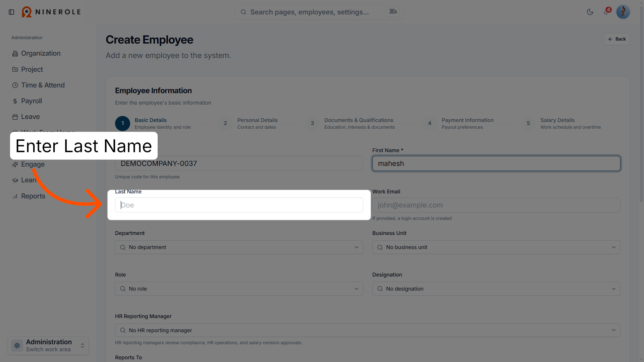
Task: Click the Time & Attend clock icon
Action: click(15, 85)
